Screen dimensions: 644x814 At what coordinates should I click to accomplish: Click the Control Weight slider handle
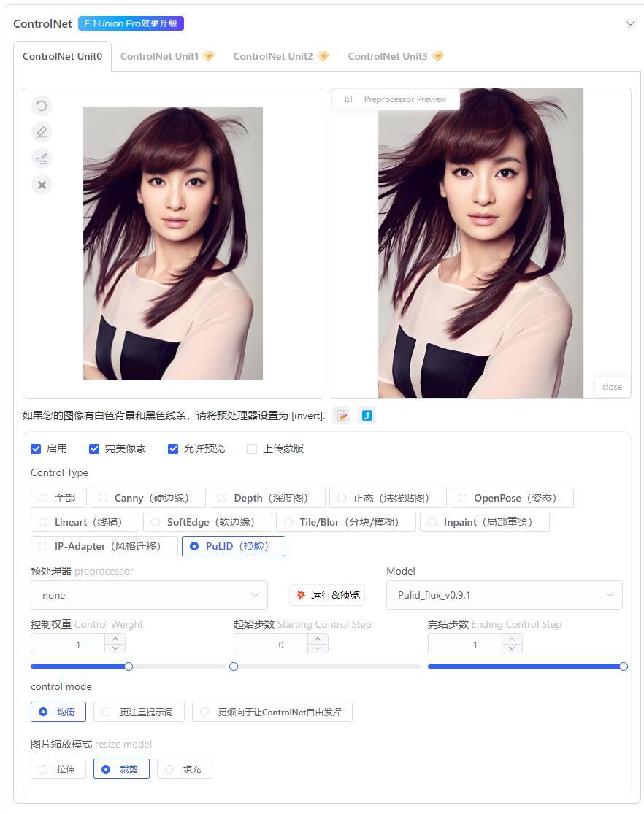(x=129, y=667)
